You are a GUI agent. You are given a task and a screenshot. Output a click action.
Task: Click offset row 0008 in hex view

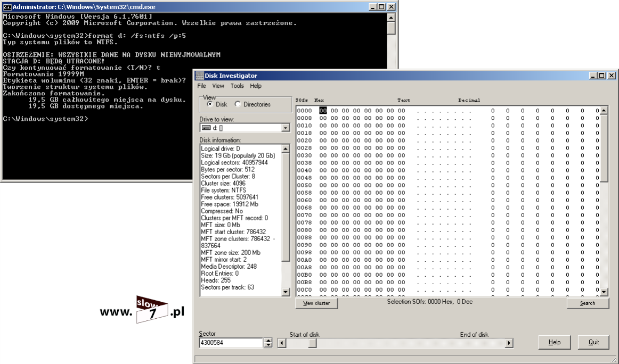pos(304,118)
